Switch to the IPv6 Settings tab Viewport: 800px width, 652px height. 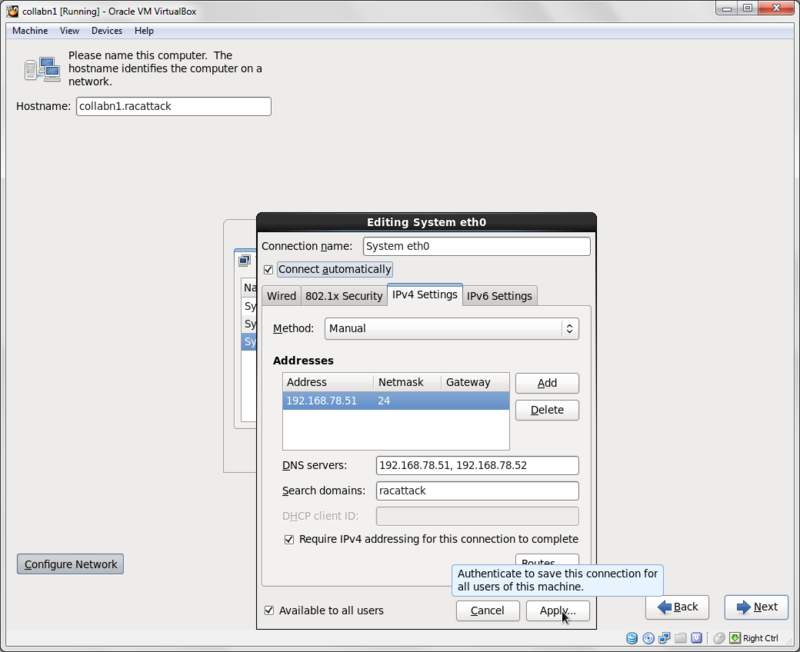pos(499,296)
